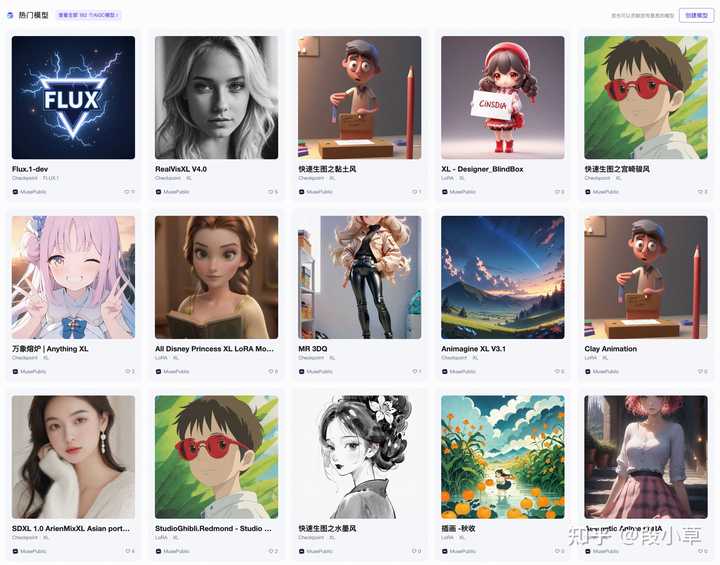Viewport: 720px width, 565px height.
Task: Like the Animagine XL V3.1 card
Action: pyautogui.click(x=557, y=371)
